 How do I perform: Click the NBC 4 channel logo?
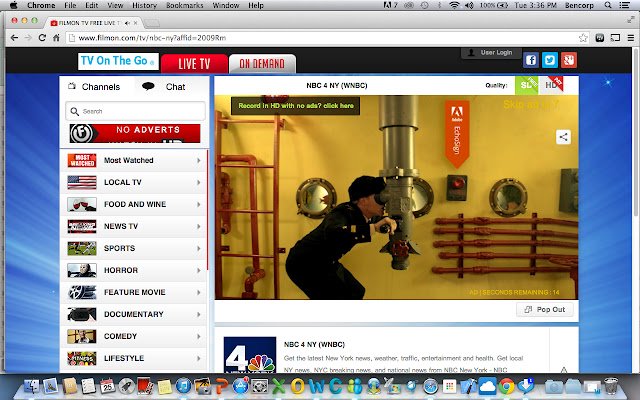pyautogui.click(x=250, y=354)
